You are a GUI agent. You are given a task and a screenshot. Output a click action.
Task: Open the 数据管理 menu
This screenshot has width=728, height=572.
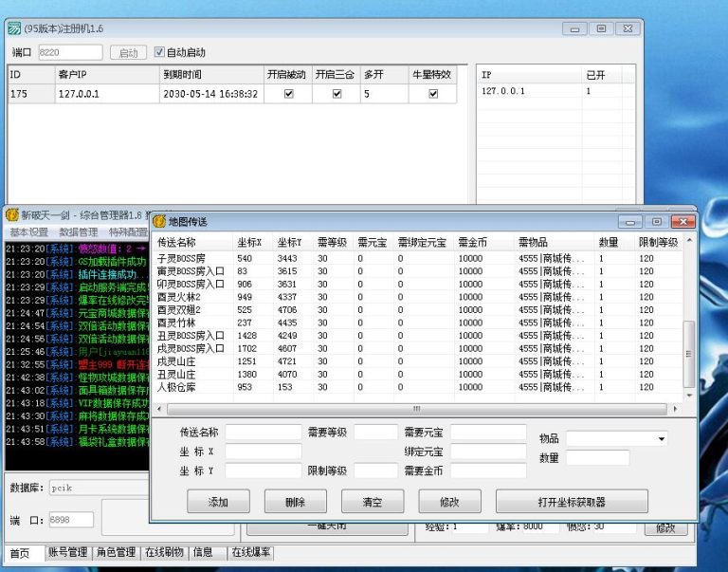coord(78,232)
